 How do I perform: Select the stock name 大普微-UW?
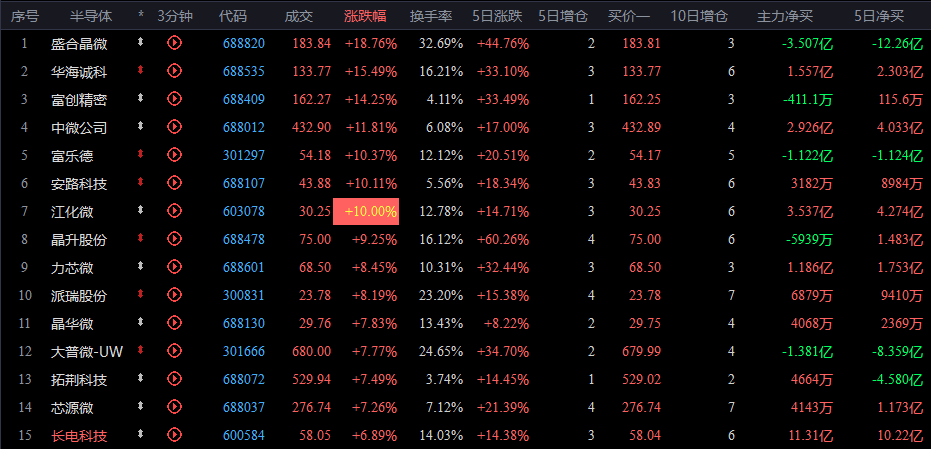coord(87,352)
